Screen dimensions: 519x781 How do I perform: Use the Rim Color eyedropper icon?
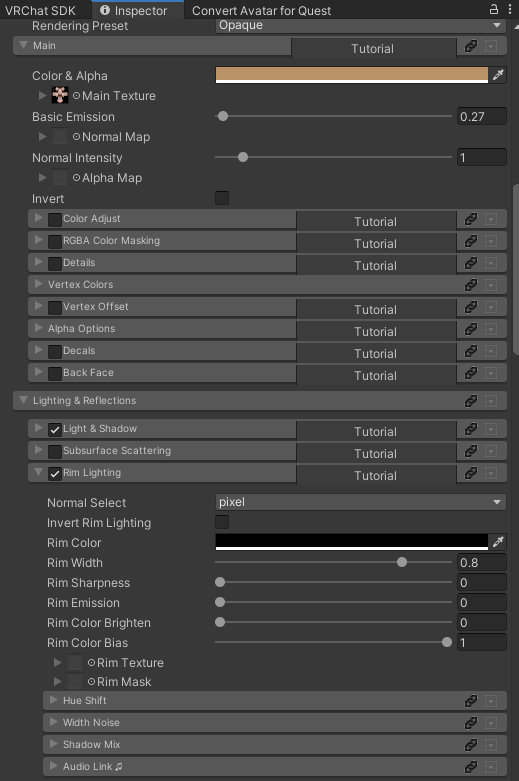498,542
